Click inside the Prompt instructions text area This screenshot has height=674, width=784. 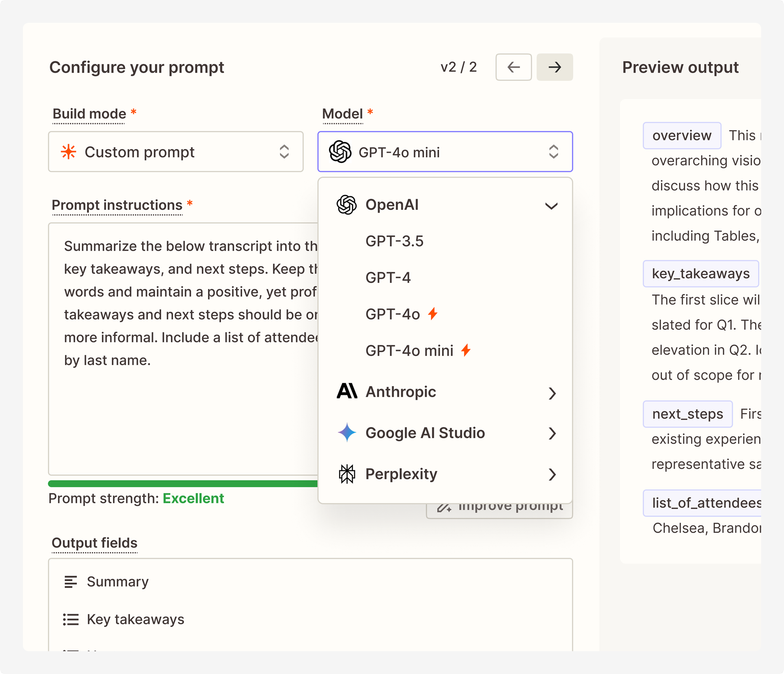[182, 416]
